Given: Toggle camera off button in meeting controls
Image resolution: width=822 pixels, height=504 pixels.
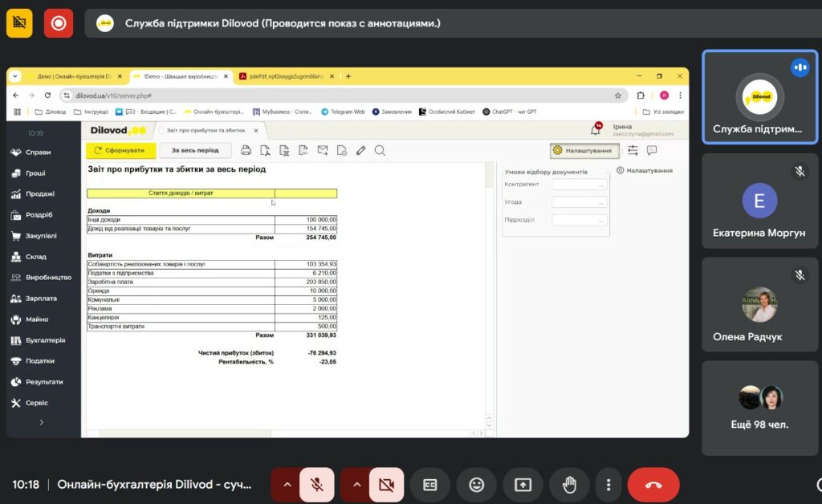Looking at the screenshot, I should tap(386, 485).
